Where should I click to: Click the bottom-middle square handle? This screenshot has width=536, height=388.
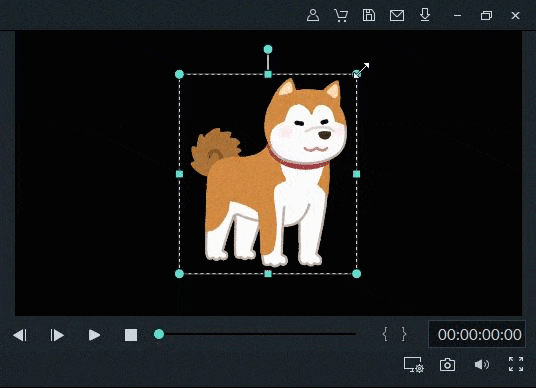click(268, 273)
